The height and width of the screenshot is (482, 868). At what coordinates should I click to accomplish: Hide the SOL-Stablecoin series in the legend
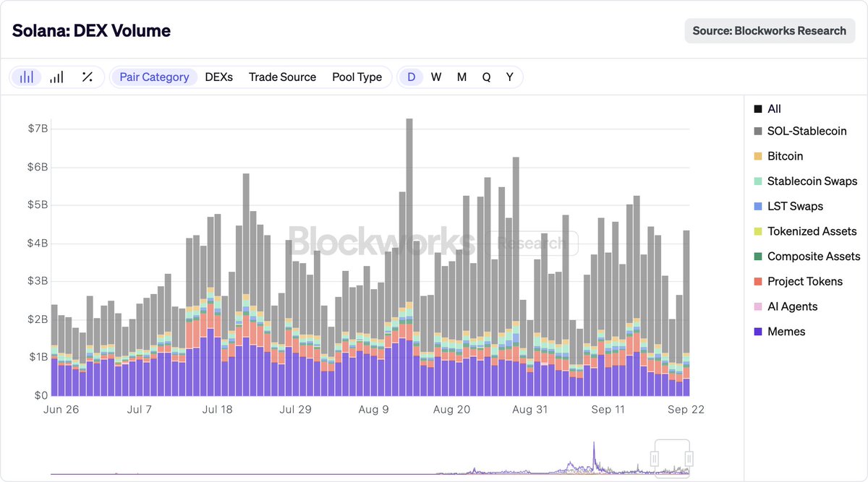click(x=805, y=131)
